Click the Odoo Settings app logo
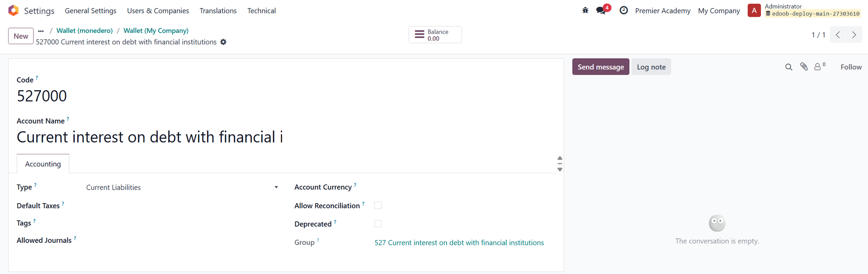This screenshot has width=868, height=274. pyautogui.click(x=14, y=10)
